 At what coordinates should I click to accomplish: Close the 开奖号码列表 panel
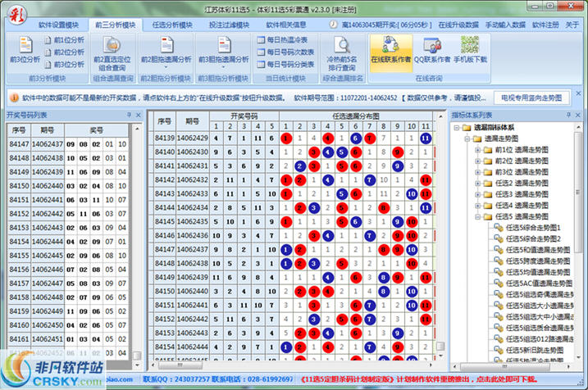click(x=139, y=115)
